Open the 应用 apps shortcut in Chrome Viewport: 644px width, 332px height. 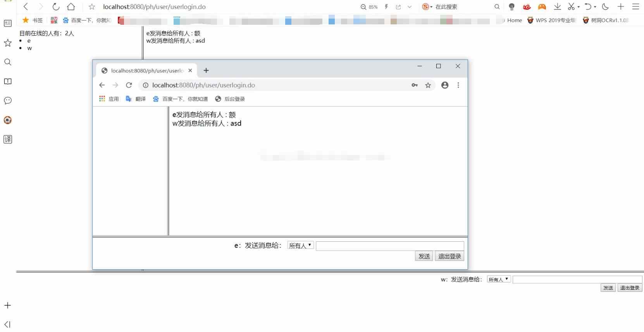pos(109,99)
